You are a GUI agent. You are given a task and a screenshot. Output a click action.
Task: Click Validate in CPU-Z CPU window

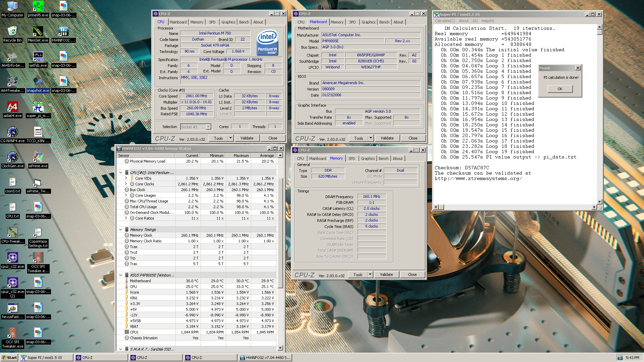(247, 138)
